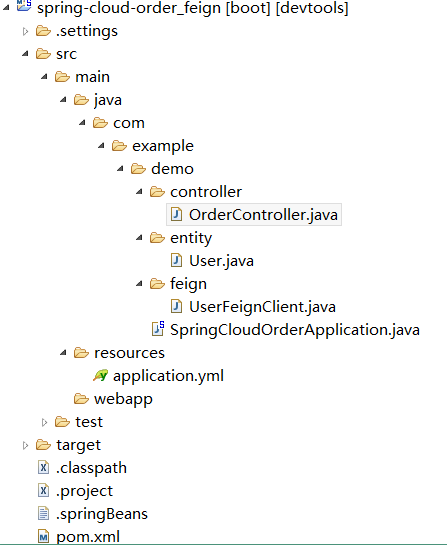Click the entity folder icon

pyautogui.click(x=157, y=238)
